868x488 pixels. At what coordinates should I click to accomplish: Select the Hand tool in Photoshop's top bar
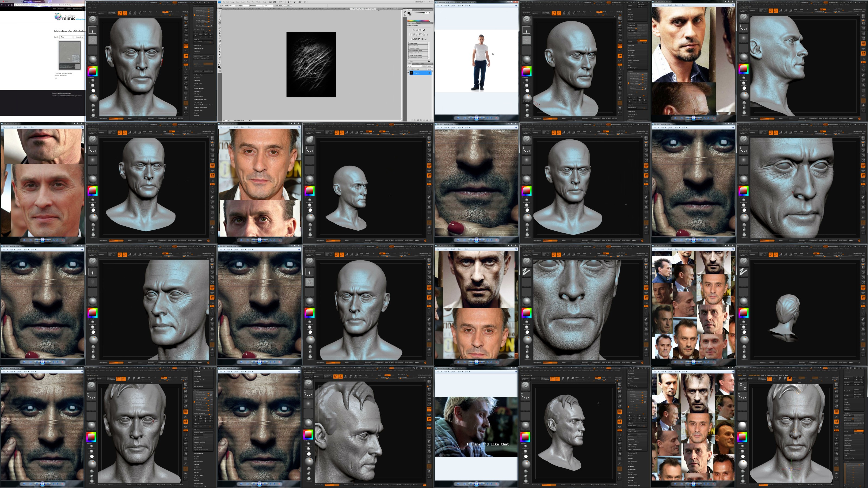288,2
